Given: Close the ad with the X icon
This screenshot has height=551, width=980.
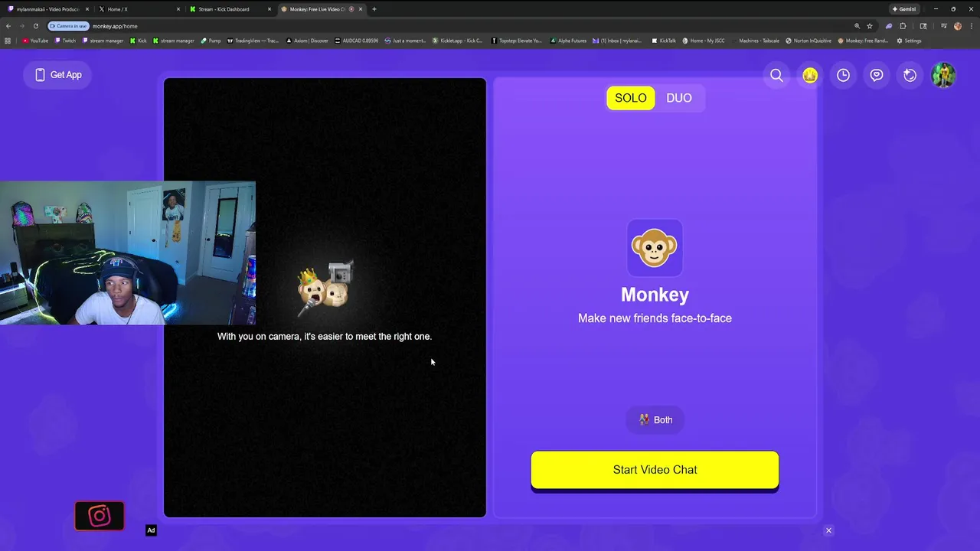Looking at the screenshot, I should pyautogui.click(x=828, y=530).
